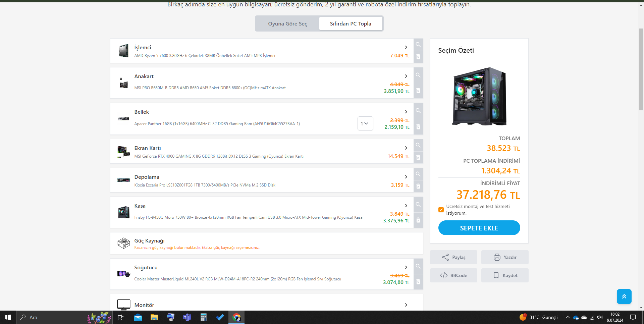Remove the Soğutucu cooler with trash icon
This screenshot has width=644, height=324.
tap(418, 282)
